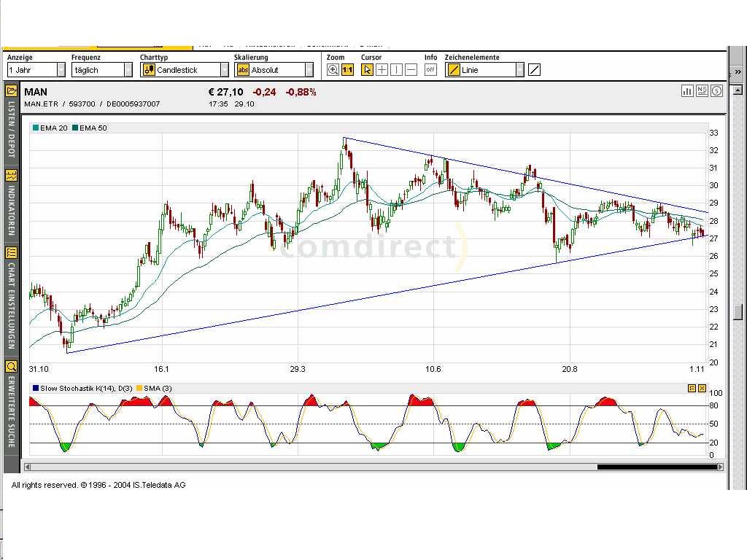
Task: Open the Charttyp Candlestick dropdown
Action: coord(185,70)
